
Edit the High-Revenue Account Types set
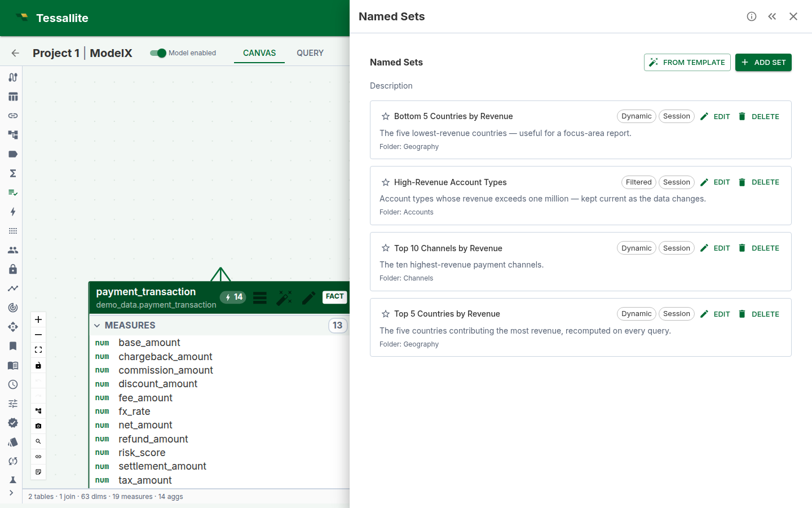[x=715, y=182]
